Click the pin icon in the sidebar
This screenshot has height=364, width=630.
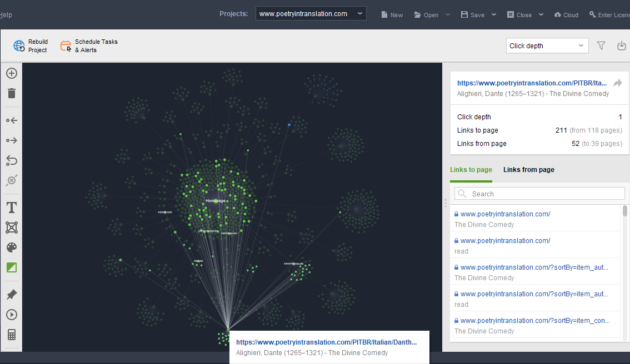[12, 295]
